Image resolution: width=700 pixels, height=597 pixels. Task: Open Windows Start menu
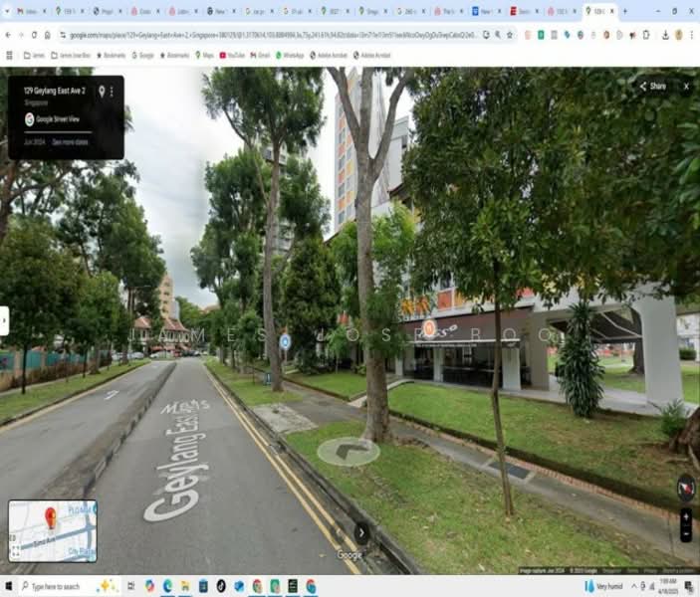coord(9,586)
